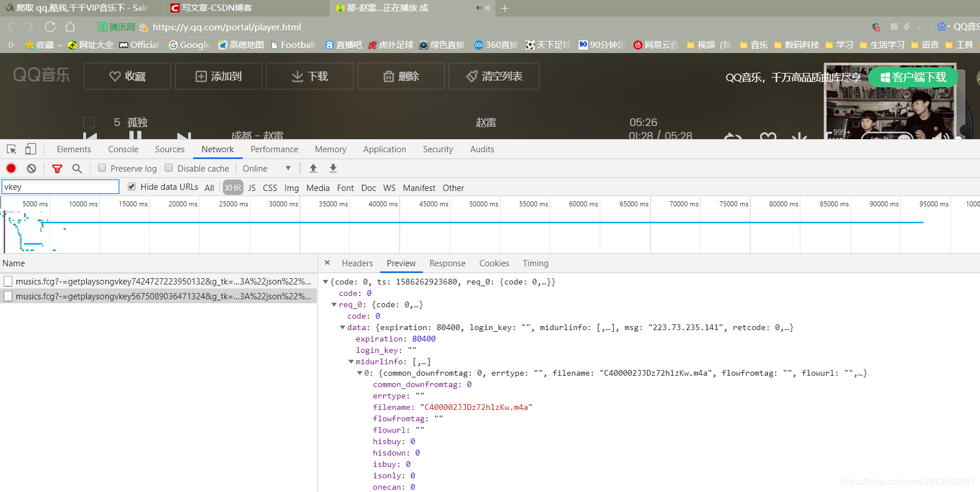Click the player download icon

(799, 136)
